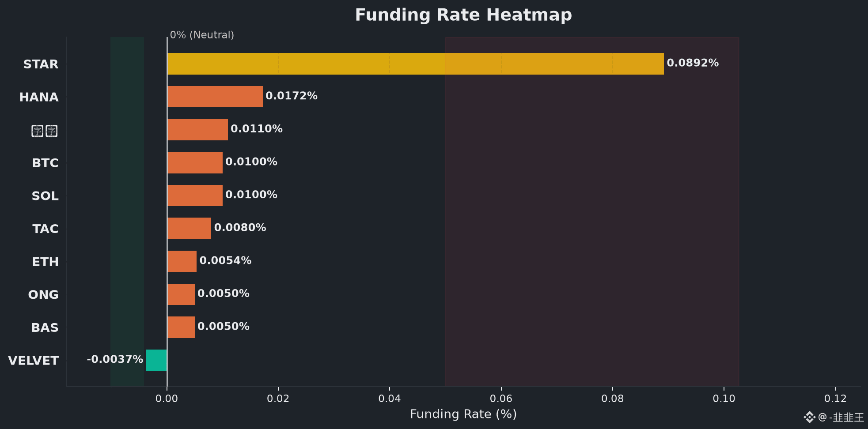Select the ONG row label
This screenshot has width=868, height=429.
point(43,295)
